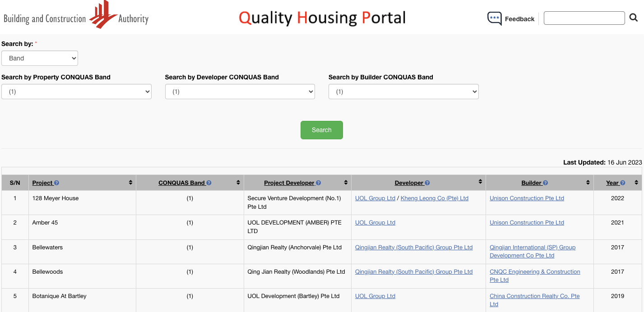This screenshot has width=644, height=312.
Task: Open UOL Group Ltd link in 128 Meyer House row
Action: pyautogui.click(x=375, y=198)
